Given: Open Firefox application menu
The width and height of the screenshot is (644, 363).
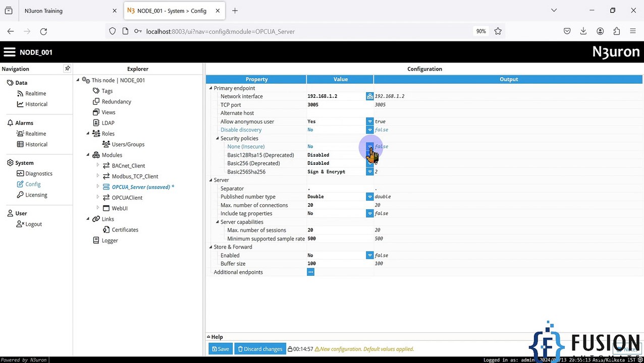Looking at the screenshot, I should [633, 31].
